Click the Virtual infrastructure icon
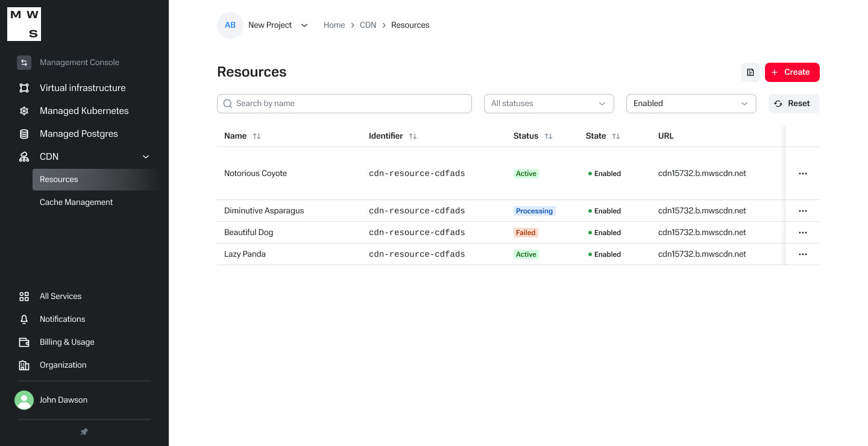This screenshot has width=868, height=446. (x=24, y=88)
